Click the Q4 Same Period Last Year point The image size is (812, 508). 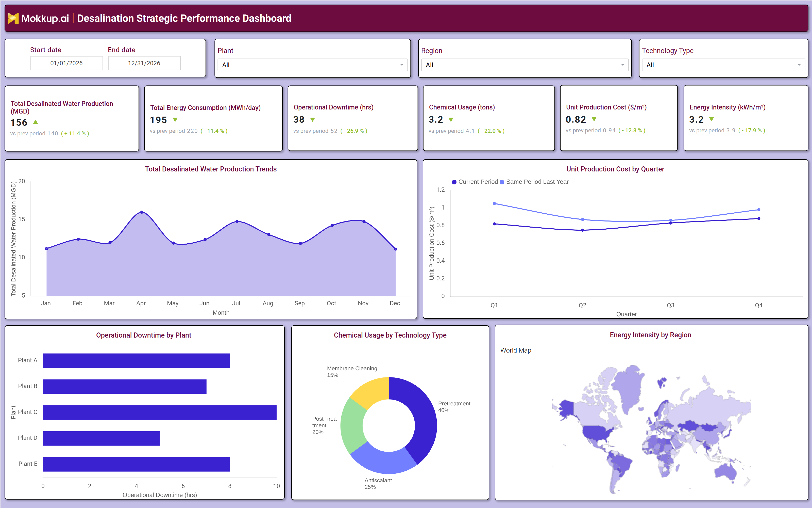[759, 210]
